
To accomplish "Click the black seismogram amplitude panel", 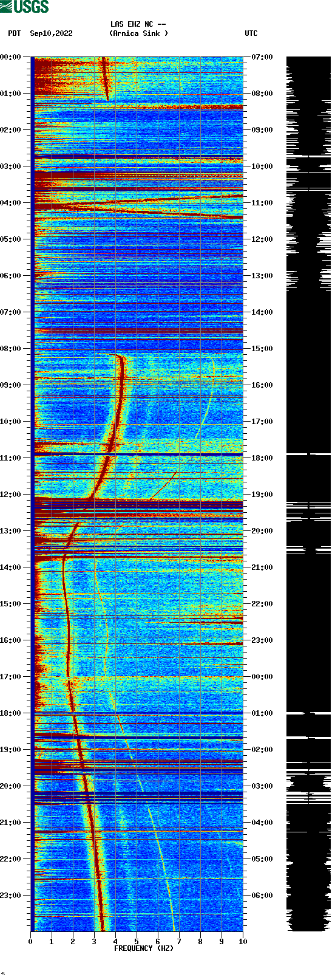I will (308, 494).
